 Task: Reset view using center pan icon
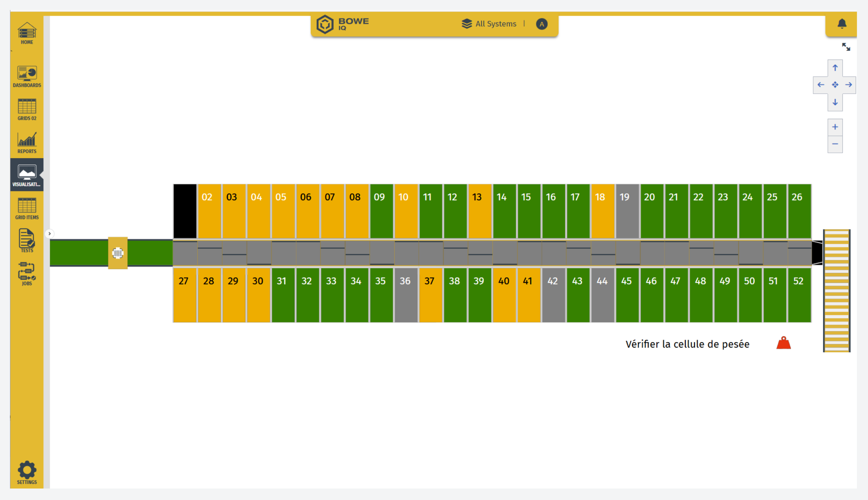tap(835, 85)
